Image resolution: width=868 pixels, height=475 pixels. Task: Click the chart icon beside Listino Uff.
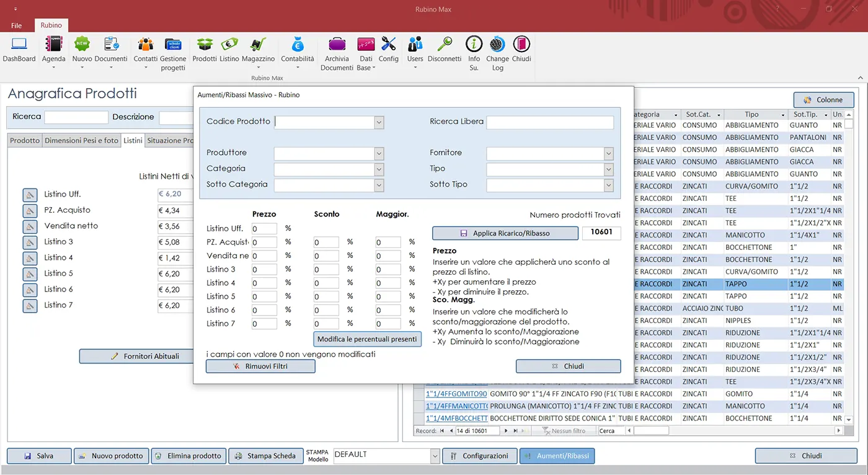tap(30, 195)
